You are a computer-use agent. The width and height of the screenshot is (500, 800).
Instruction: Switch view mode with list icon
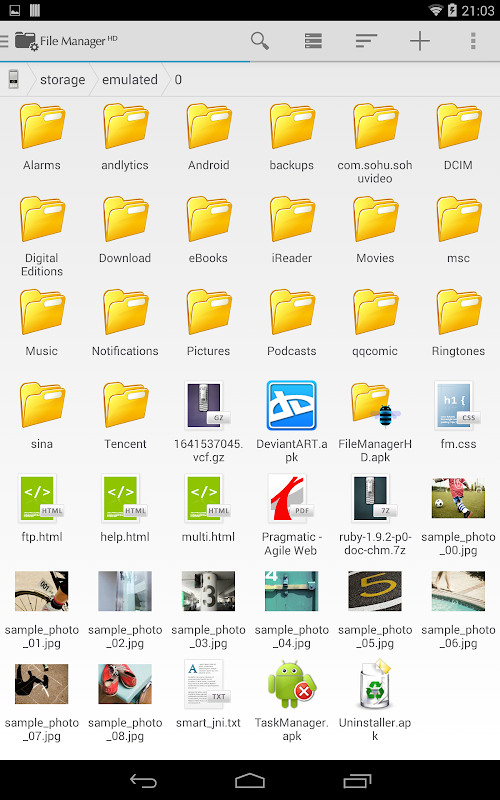pos(313,41)
